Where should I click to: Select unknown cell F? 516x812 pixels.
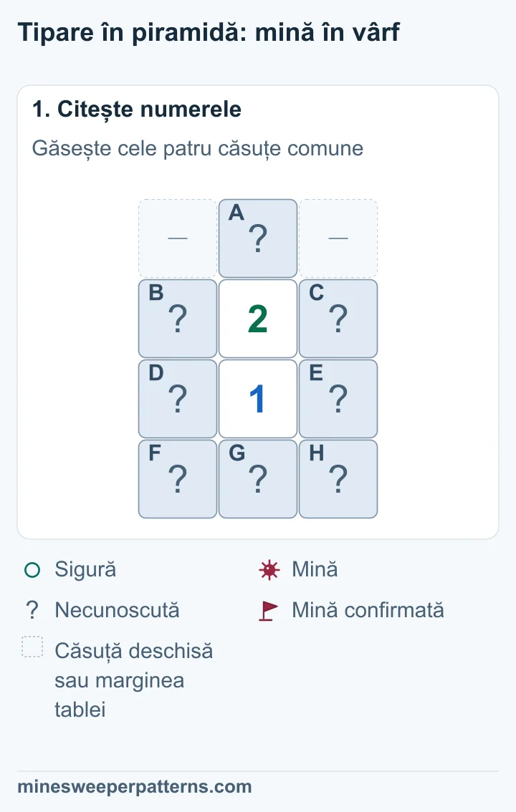pyautogui.click(x=178, y=479)
